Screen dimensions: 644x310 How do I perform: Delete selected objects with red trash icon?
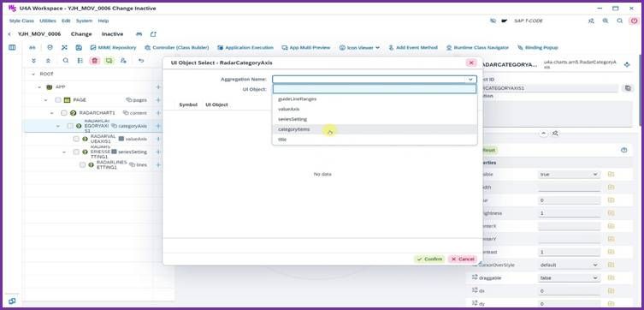(x=95, y=61)
